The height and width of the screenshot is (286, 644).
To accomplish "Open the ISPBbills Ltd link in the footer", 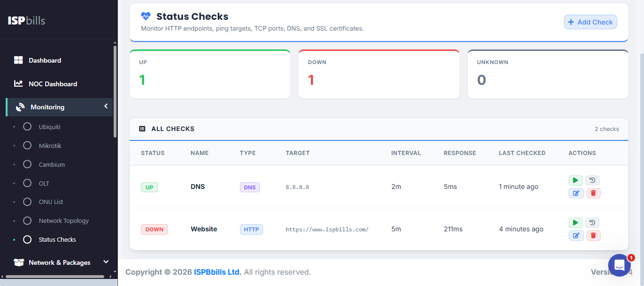I will click(x=217, y=272).
